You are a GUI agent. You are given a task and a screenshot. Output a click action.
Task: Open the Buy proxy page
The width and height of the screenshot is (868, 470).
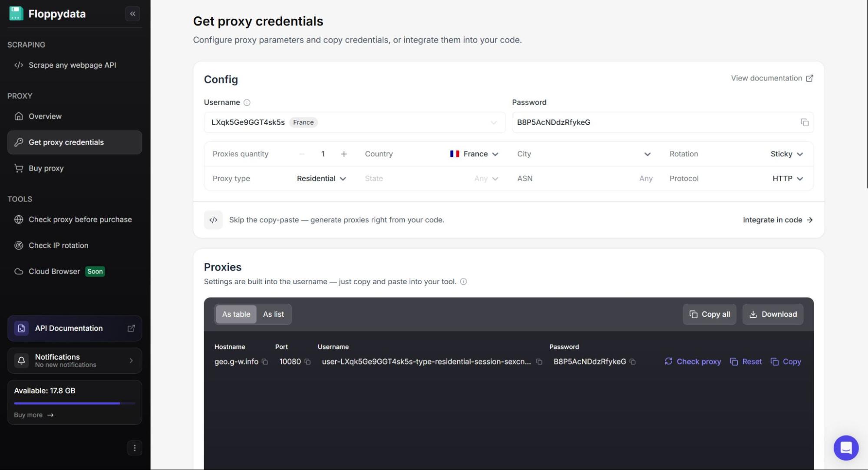tap(75, 168)
